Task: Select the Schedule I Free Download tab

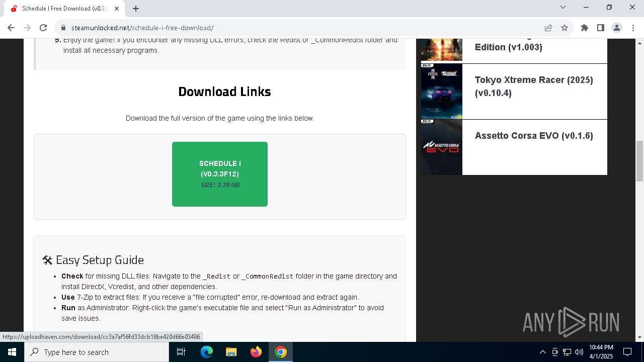Action: (x=64, y=9)
